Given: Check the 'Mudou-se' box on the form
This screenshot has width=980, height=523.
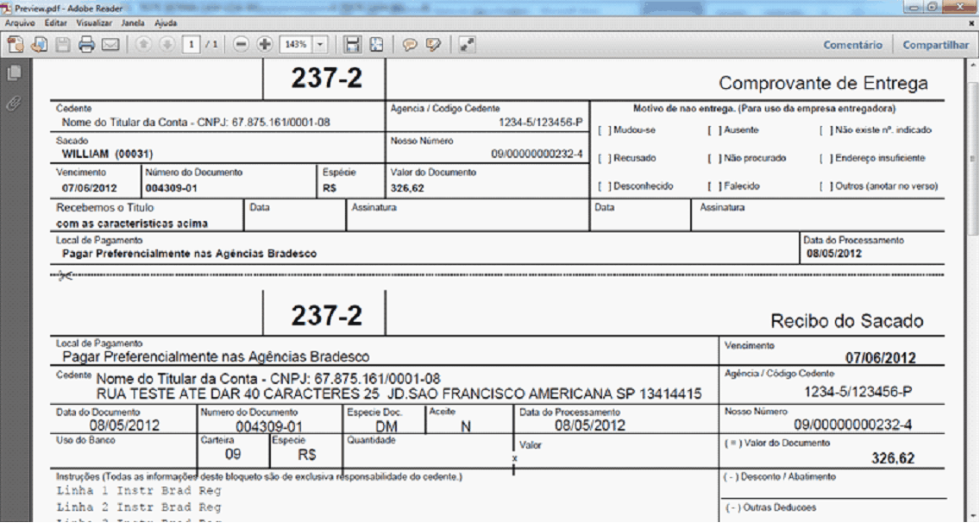Looking at the screenshot, I should (x=603, y=130).
